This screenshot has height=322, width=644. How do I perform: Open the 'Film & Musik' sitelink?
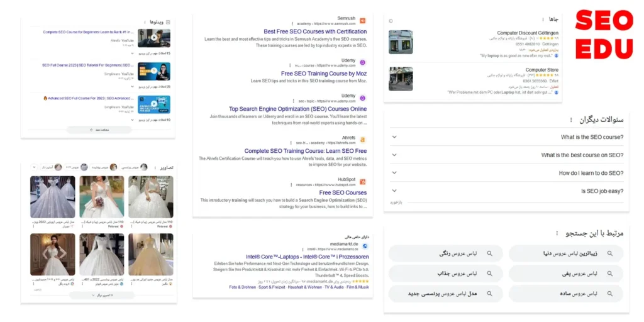pos(358,287)
